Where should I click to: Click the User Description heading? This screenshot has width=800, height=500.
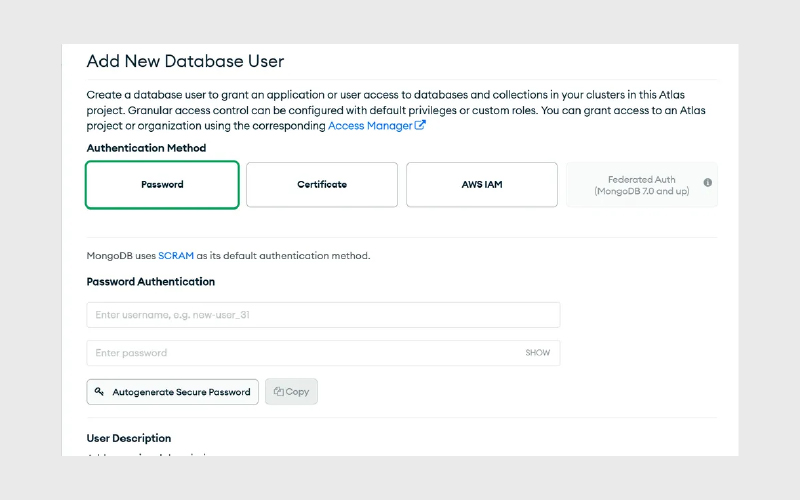coord(129,438)
